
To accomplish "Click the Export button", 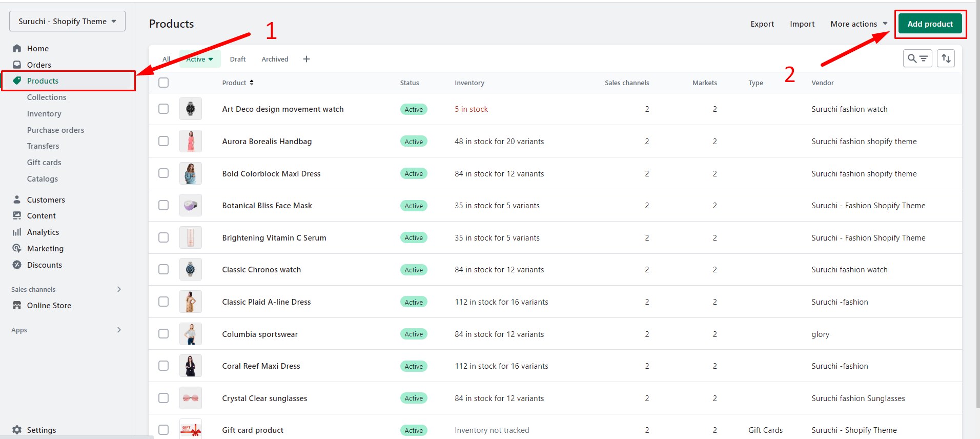I will point(762,24).
